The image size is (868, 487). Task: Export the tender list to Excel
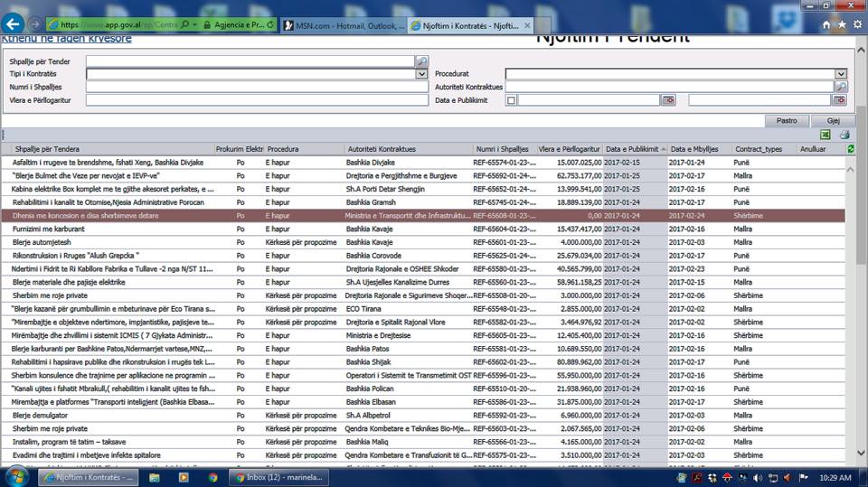[x=826, y=135]
